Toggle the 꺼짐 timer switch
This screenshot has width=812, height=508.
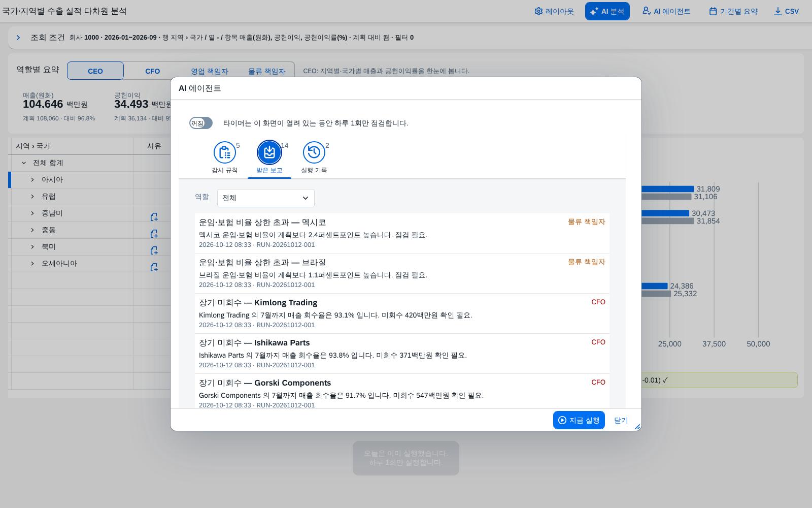(x=201, y=123)
